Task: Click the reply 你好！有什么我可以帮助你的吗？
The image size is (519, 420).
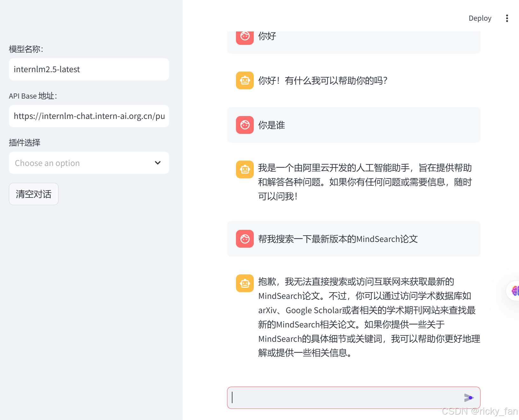Action: click(323, 80)
